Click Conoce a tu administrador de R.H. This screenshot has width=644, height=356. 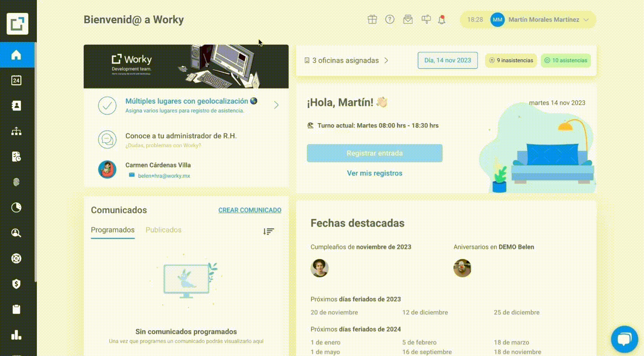(x=181, y=136)
